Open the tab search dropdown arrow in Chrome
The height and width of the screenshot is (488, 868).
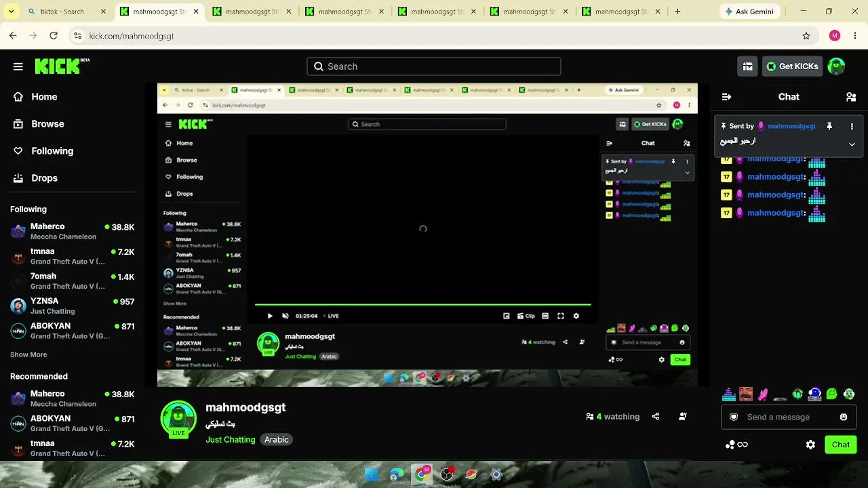point(10,12)
